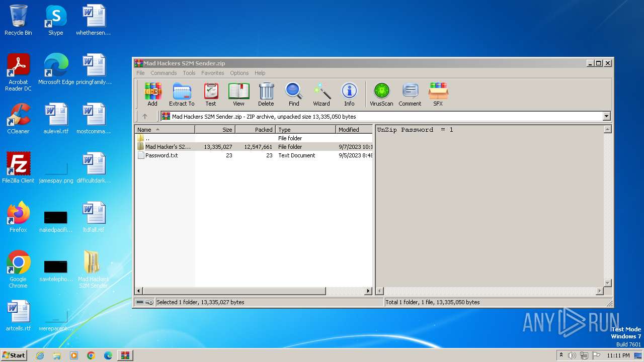Click the Extract To toolbar icon

[x=182, y=95]
